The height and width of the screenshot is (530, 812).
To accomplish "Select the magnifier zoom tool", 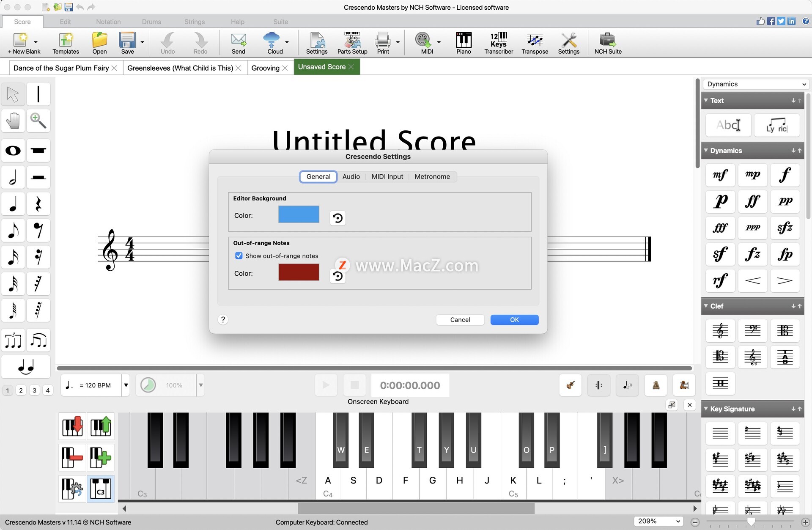I will point(38,121).
